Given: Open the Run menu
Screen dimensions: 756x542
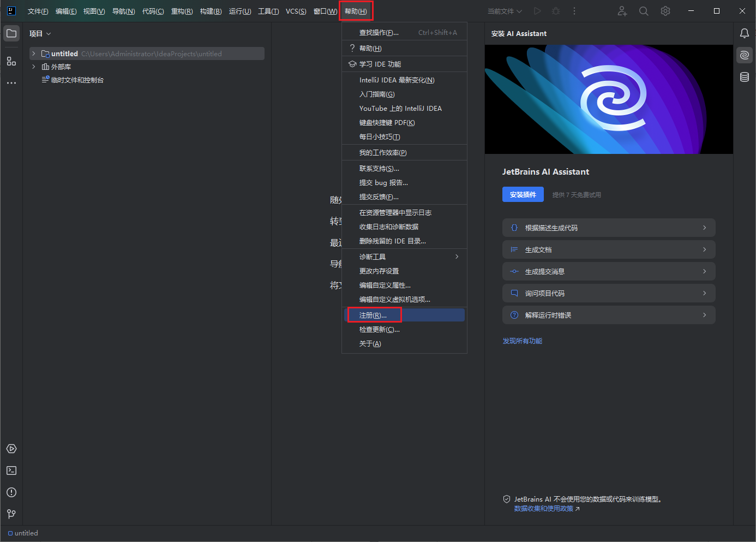Looking at the screenshot, I should pos(240,11).
